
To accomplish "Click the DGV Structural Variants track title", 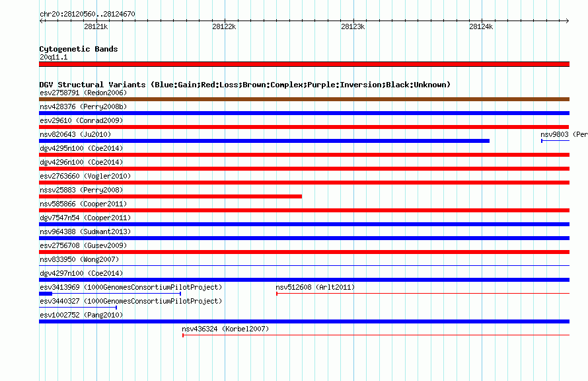I will coord(245,85).
